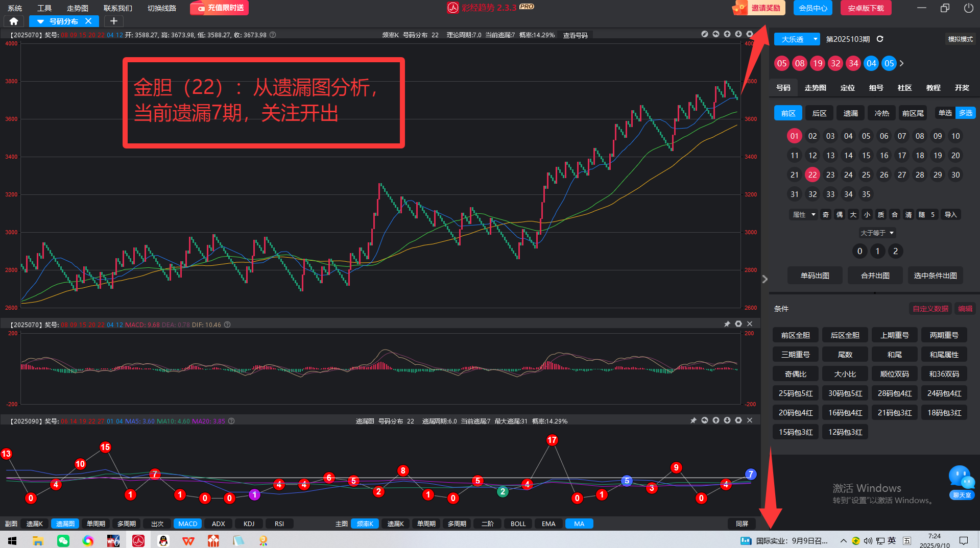This screenshot has height=548, width=980.
Task: Switch to the 冷热 tab
Action: 881,113
